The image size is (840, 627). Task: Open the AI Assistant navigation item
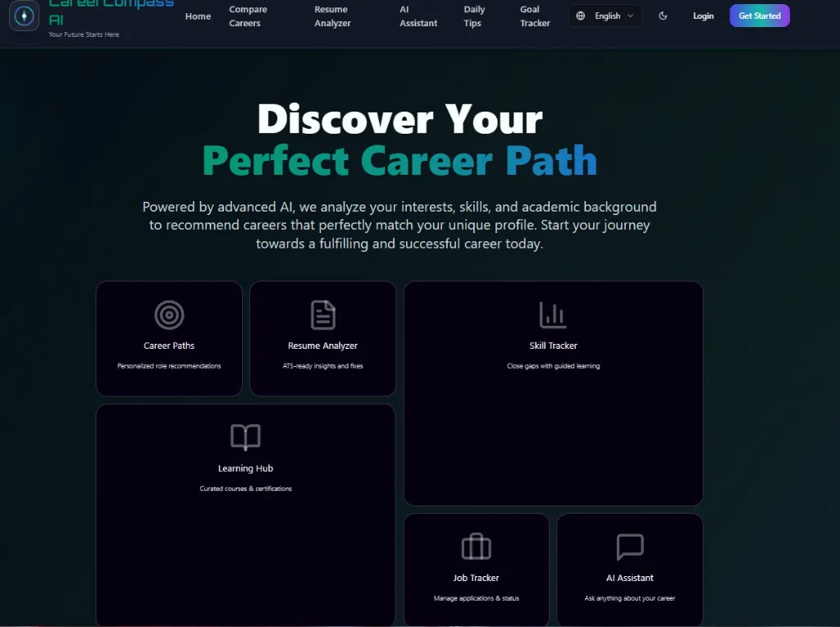418,16
